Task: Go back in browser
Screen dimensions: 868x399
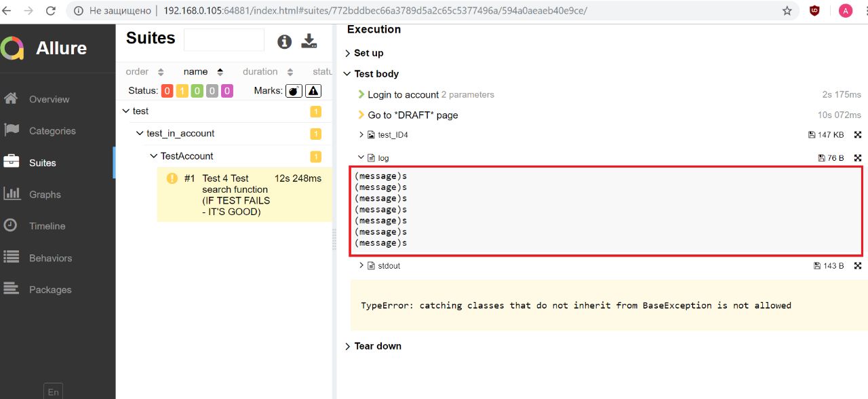Action: (x=7, y=11)
